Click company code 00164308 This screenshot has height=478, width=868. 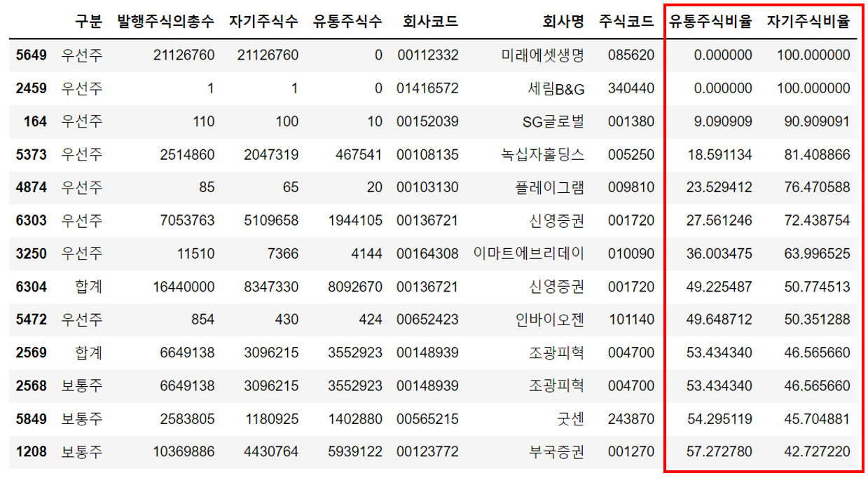click(427, 253)
